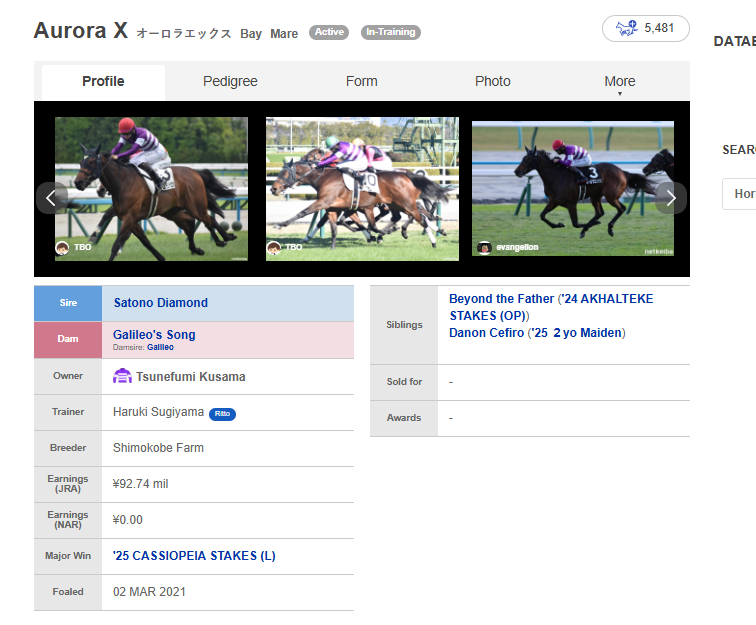
Task: Select owner name Tsunefumi Kusama
Action: tap(190, 377)
